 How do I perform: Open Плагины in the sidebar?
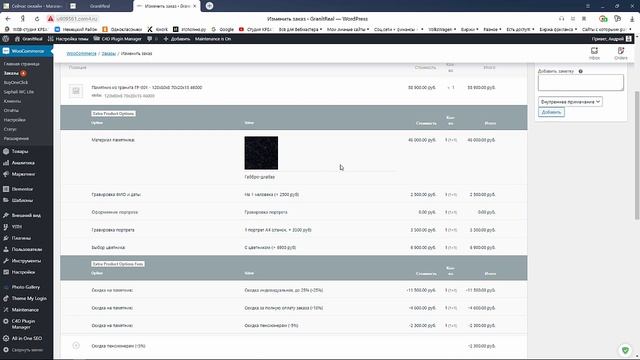[x=21, y=238]
